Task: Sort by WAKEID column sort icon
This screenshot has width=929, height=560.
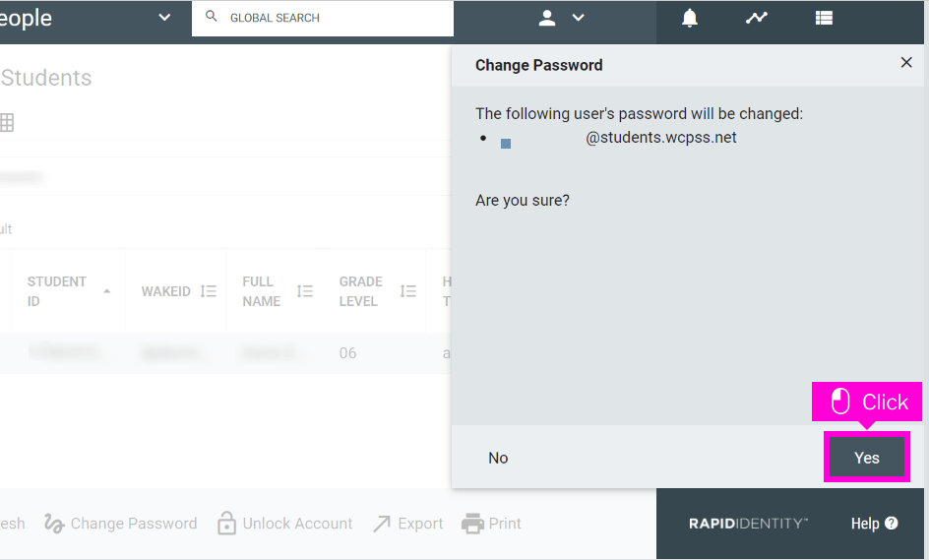Action: pos(208,291)
